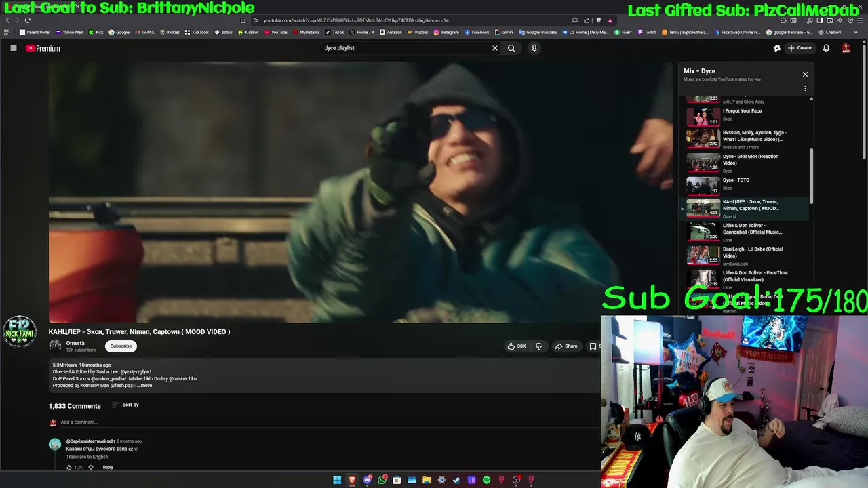Open the 'Parent Portal' bookmark
Viewport: 868px width, 488px height.
coord(35,32)
